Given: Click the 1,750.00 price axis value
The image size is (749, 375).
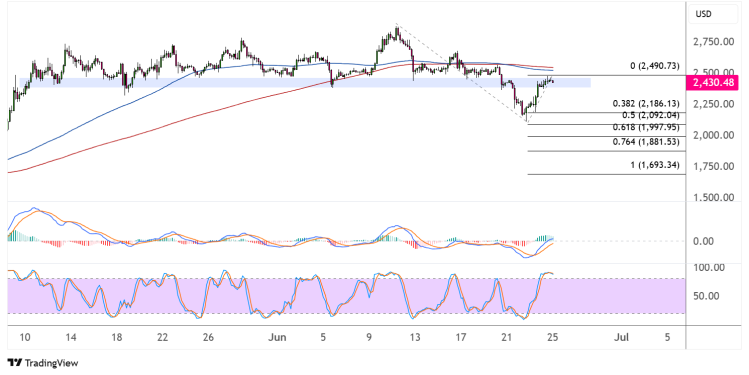Looking at the screenshot, I should point(713,166).
